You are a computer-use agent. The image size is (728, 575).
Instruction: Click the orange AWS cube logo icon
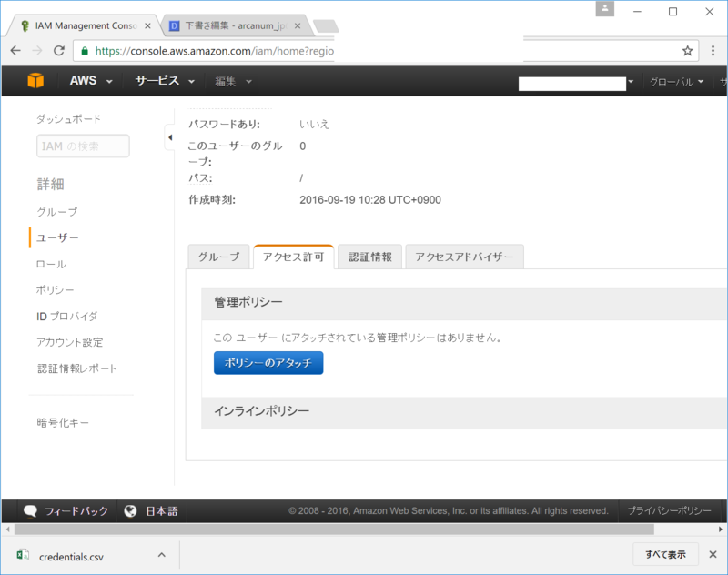(x=35, y=81)
